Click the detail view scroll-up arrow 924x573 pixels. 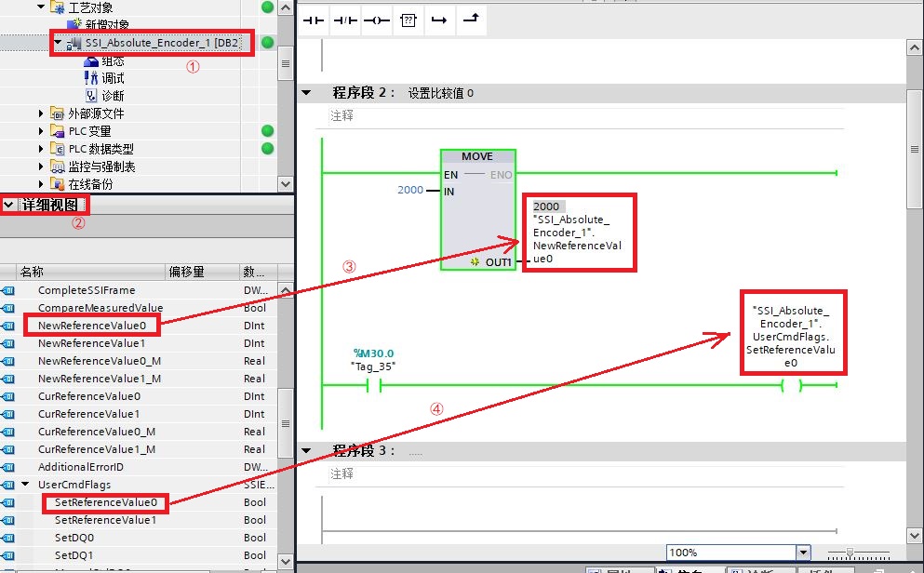[x=286, y=290]
